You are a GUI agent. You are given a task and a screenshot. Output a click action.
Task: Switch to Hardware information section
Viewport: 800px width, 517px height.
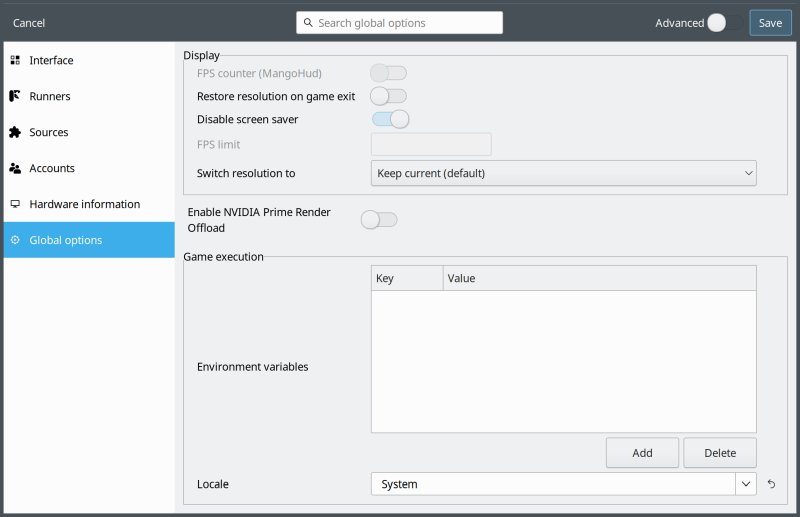(84, 205)
